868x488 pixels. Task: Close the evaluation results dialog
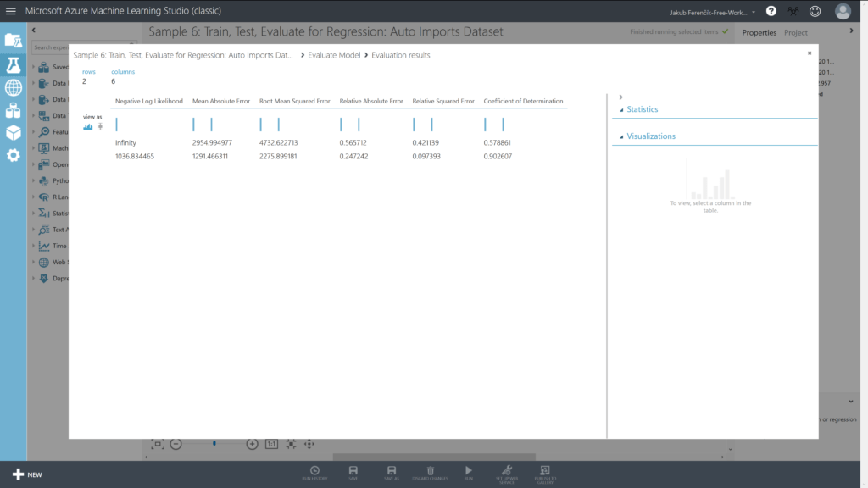click(809, 53)
